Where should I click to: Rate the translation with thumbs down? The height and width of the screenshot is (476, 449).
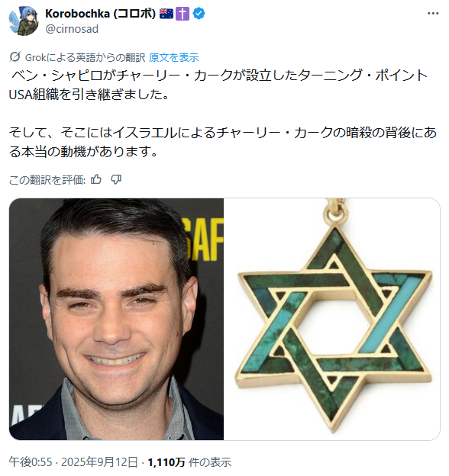pos(116,180)
